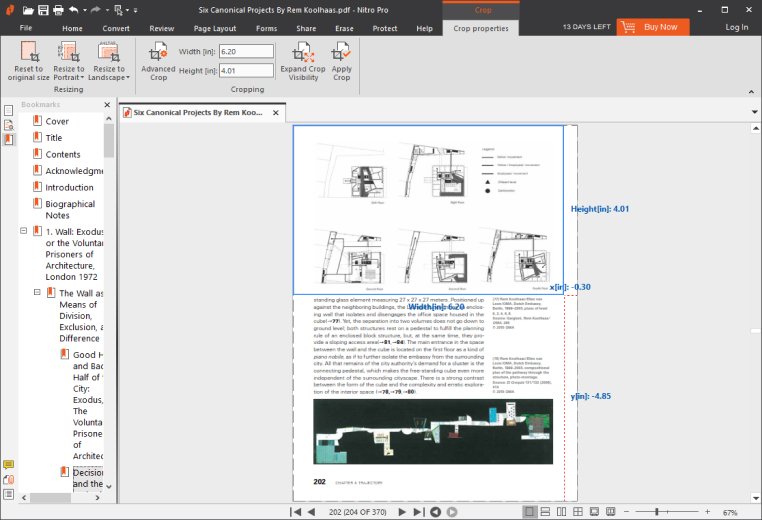Open the Pages panel sidebar icon
This screenshot has width=762, height=520.
point(8,110)
